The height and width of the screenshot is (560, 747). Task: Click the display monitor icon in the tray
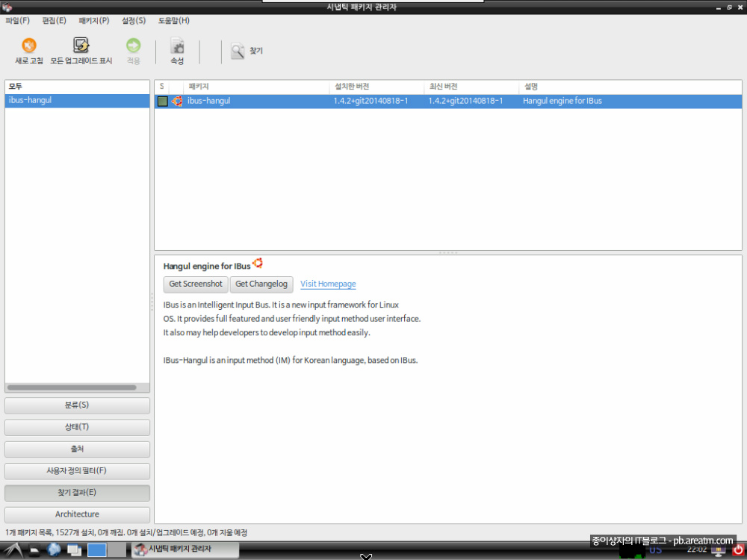pyautogui.click(x=719, y=550)
